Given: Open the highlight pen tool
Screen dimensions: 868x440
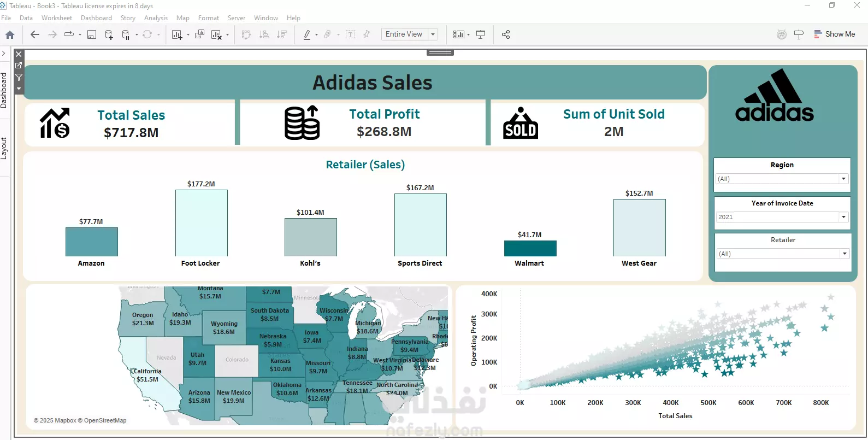Looking at the screenshot, I should 307,34.
